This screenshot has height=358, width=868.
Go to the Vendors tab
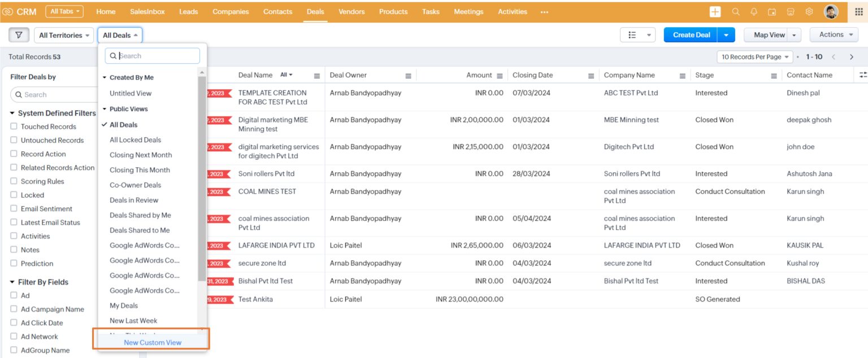(351, 12)
